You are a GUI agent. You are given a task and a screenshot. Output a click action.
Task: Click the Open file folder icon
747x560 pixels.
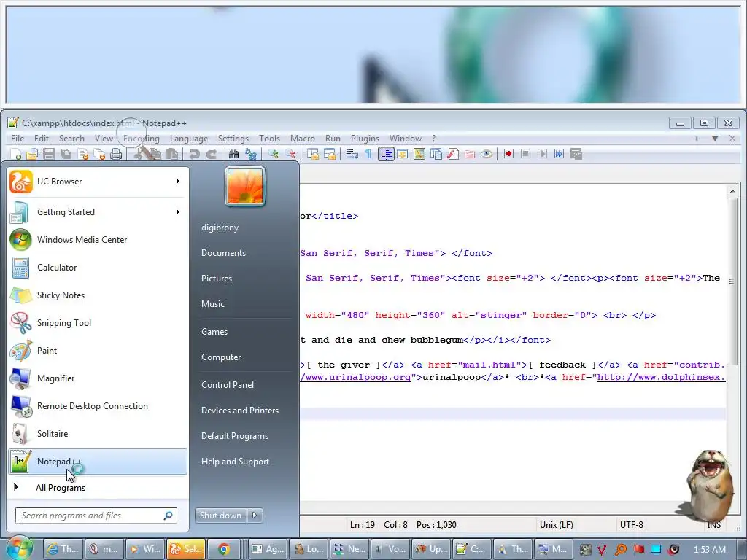(32, 154)
